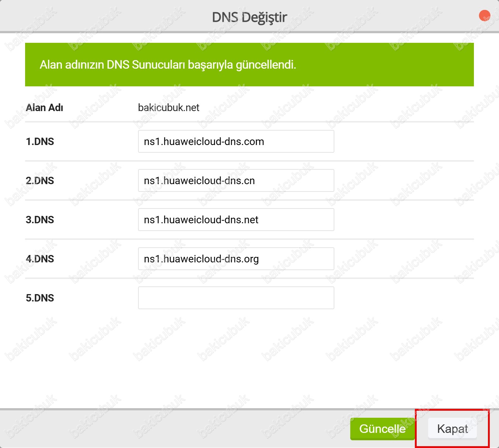The image size is (499, 448).
Task: Click the 2.DNS row label
Action: pyautogui.click(x=40, y=181)
